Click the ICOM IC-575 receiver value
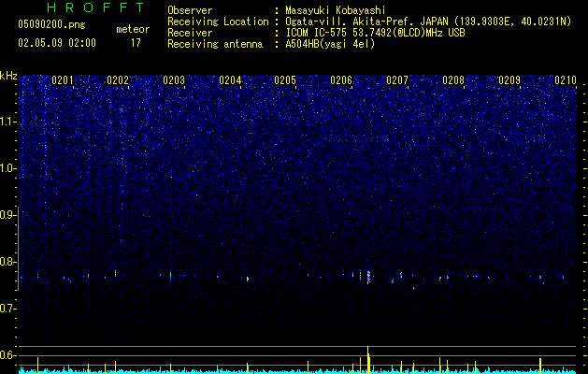 375,33
